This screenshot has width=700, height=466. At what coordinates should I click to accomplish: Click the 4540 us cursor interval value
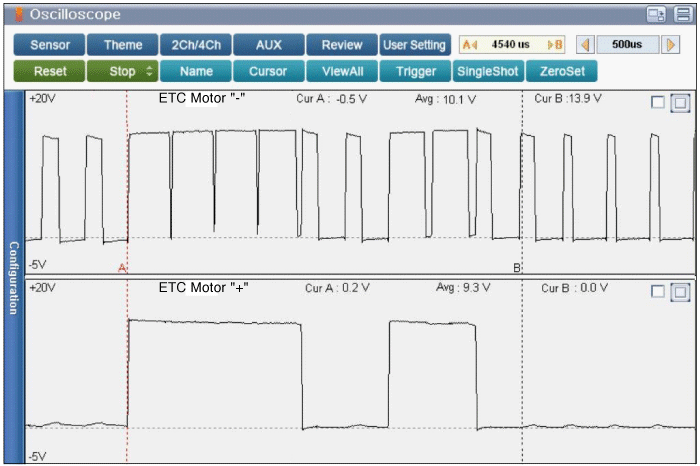coord(511,45)
